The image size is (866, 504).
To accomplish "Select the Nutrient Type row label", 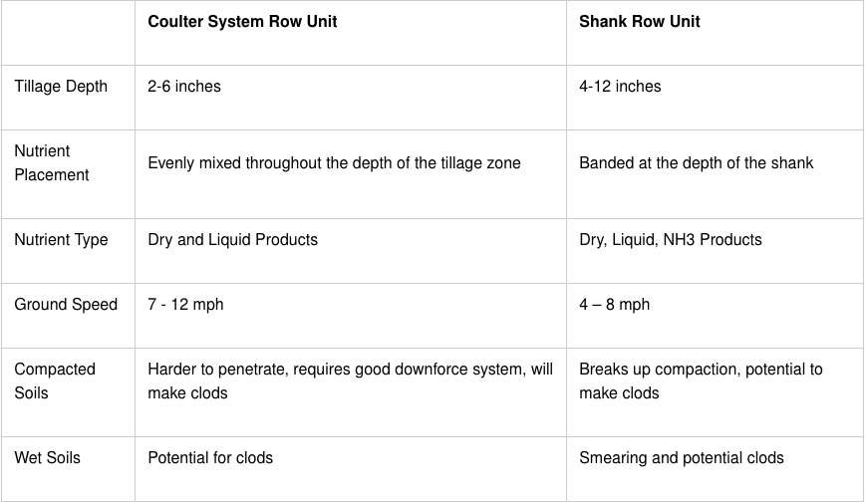I will tap(61, 240).
